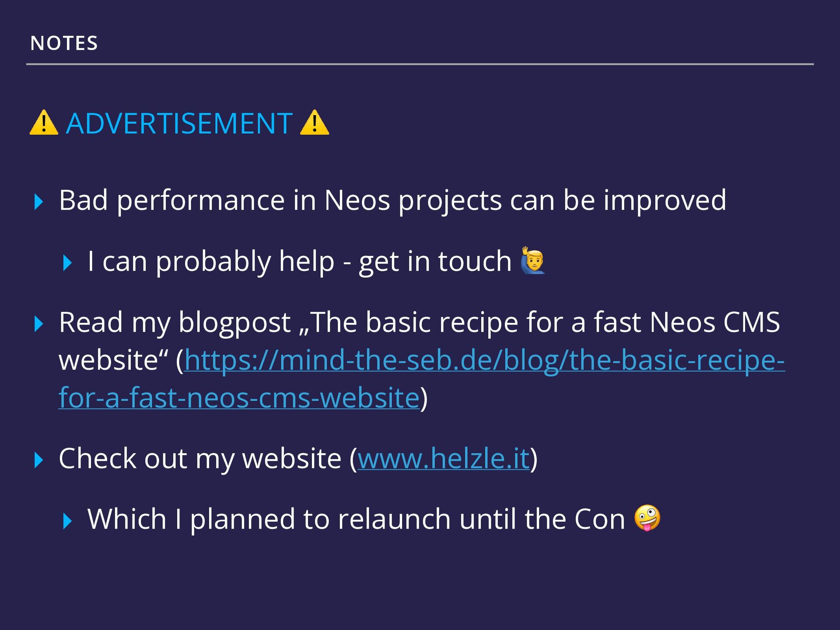Image resolution: width=840 pixels, height=630 pixels.
Task: Click 'I can probably help' text
Action: point(211,262)
